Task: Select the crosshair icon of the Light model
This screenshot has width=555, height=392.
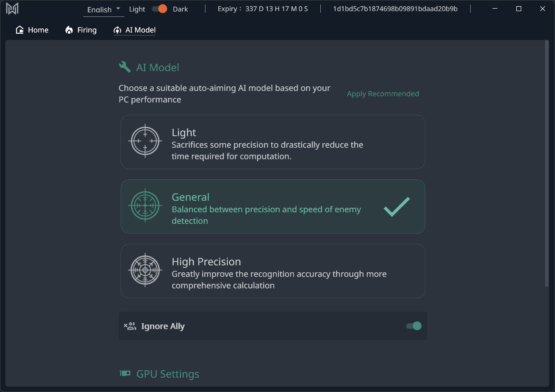Action: [145, 141]
